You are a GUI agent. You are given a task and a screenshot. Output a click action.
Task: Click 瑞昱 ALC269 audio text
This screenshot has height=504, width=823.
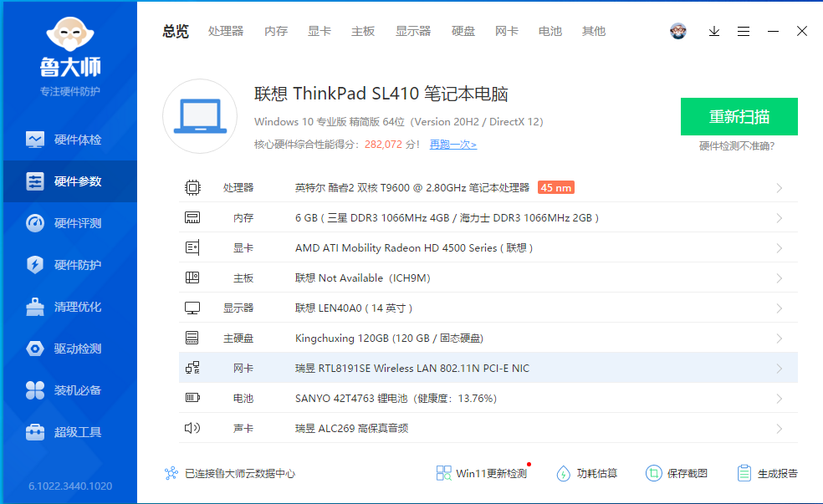[351, 429]
